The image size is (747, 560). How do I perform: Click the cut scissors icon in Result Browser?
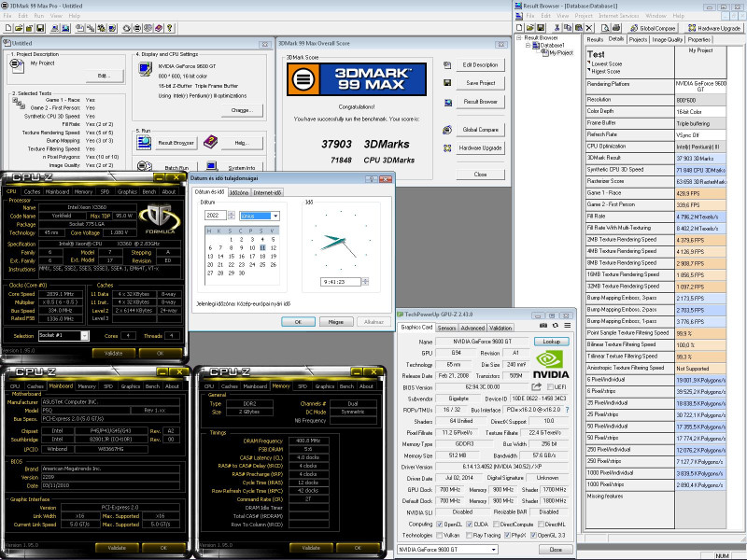click(x=557, y=28)
